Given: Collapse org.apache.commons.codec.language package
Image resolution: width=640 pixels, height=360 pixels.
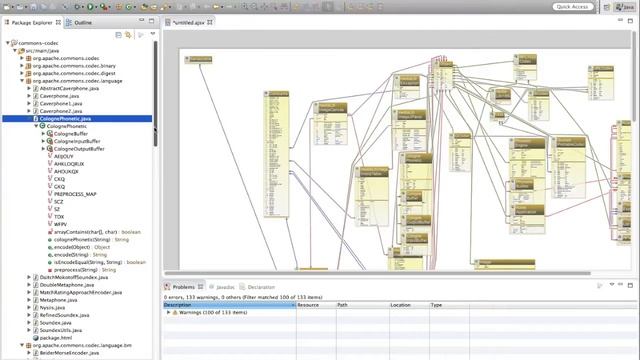Looking at the screenshot, I should tap(22, 81).
